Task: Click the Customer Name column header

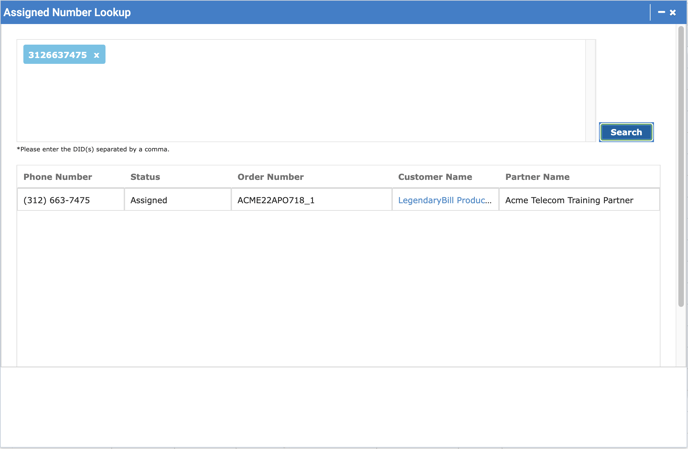Action: pos(434,177)
